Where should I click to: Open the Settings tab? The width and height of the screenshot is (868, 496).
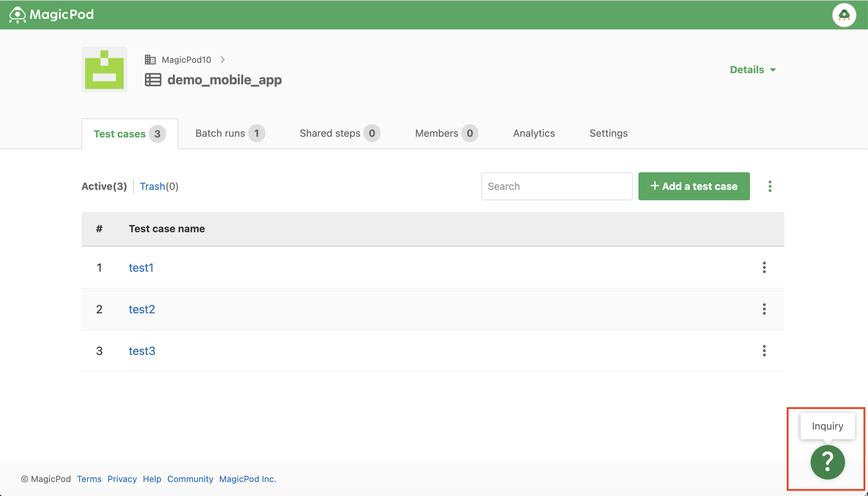point(608,134)
